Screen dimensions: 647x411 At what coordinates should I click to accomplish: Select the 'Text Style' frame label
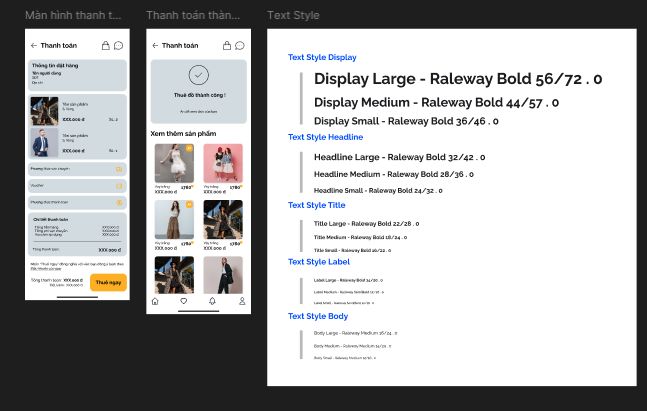click(293, 15)
